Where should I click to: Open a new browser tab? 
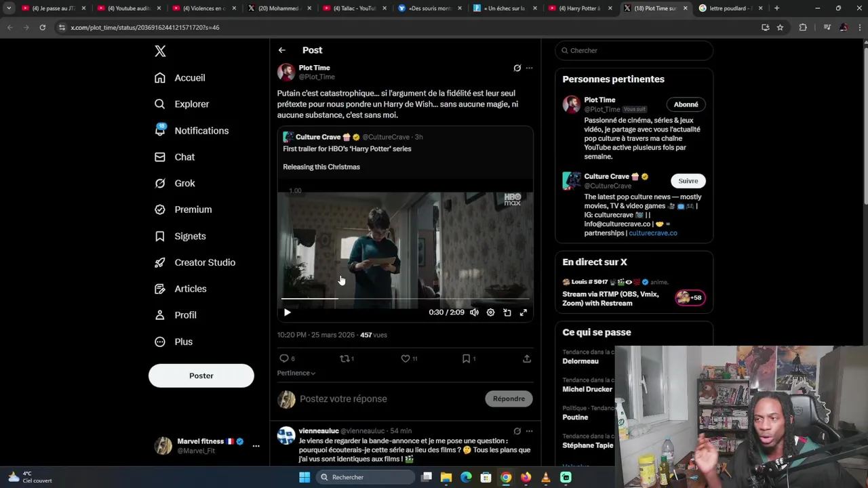[x=776, y=9]
